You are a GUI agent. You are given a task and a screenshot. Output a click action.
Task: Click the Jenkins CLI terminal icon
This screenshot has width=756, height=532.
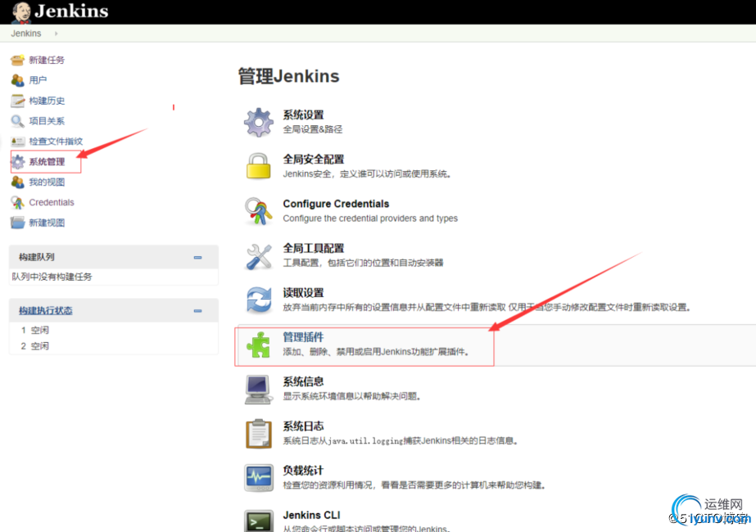[259, 521]
